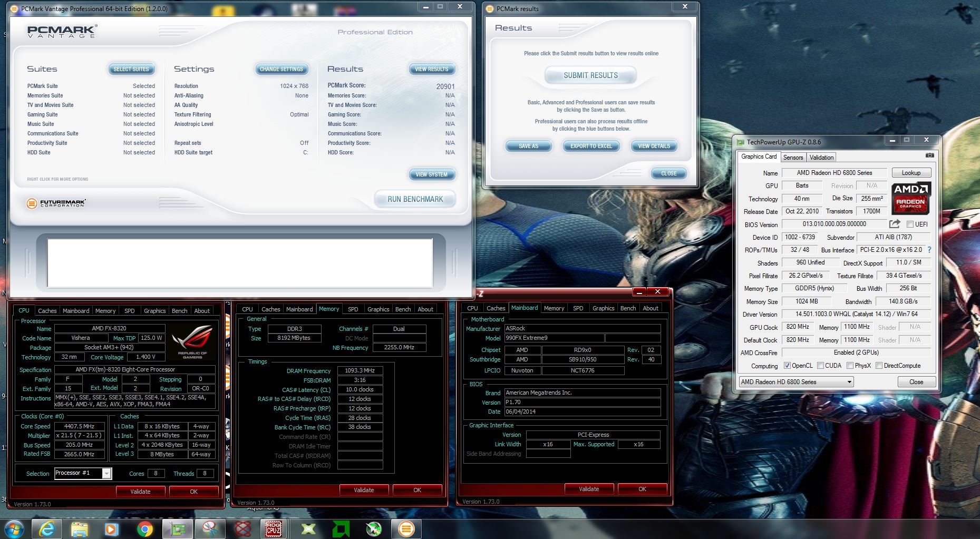
Task: Click the SELECT SUITES button
Action: click(x=131, y=69)
